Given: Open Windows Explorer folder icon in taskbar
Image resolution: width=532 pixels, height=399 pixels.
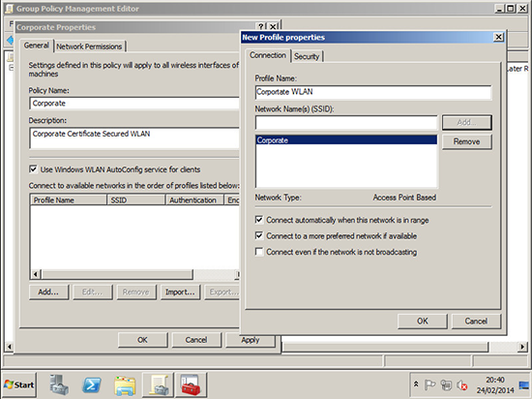Looking at the screenshot, I should point(125,385).
